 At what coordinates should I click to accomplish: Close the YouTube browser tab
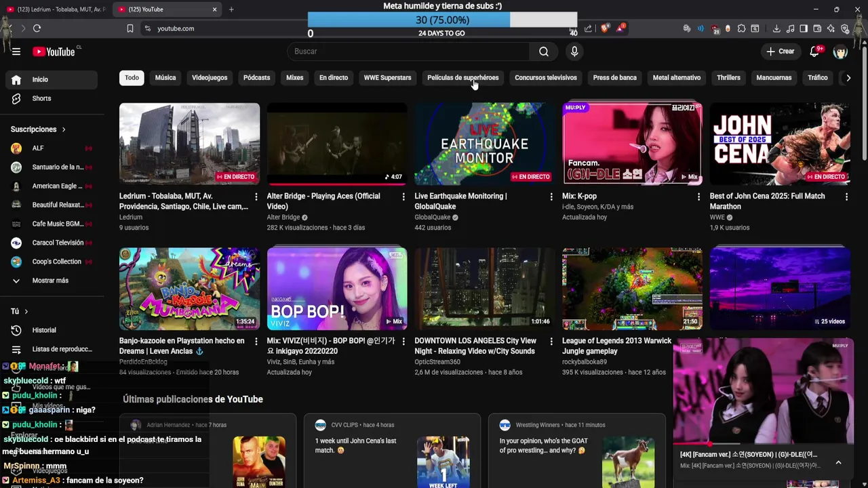(x=214, y=9)
